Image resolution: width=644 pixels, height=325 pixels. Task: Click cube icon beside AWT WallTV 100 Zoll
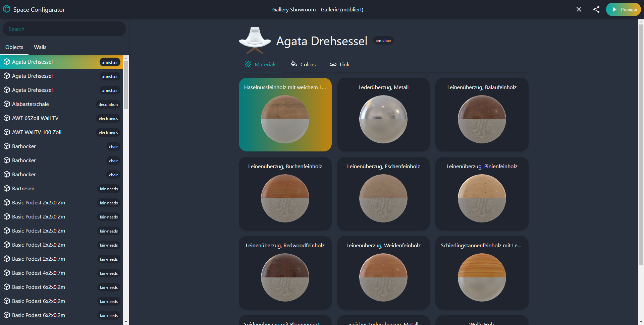tap(7, 132)
